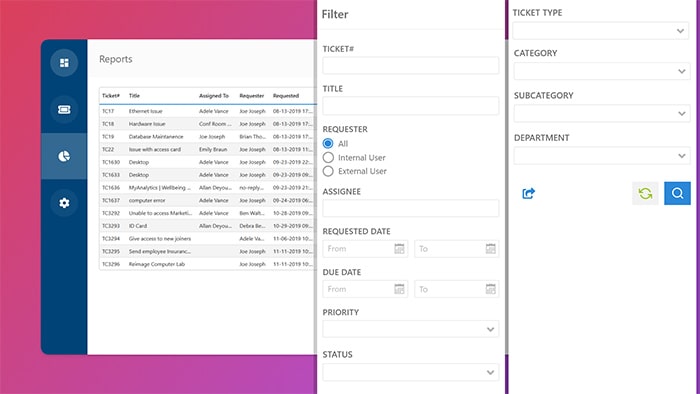Open the Dashboard icon in the sidebar
Screen dimensions: 700x394
point(64,63)
